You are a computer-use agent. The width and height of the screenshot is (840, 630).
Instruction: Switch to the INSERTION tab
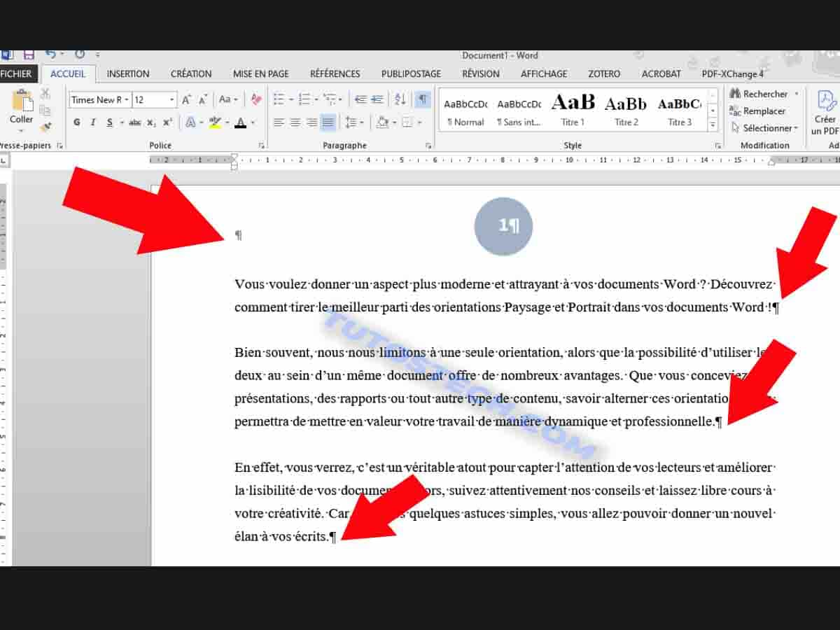pos(128,73)
